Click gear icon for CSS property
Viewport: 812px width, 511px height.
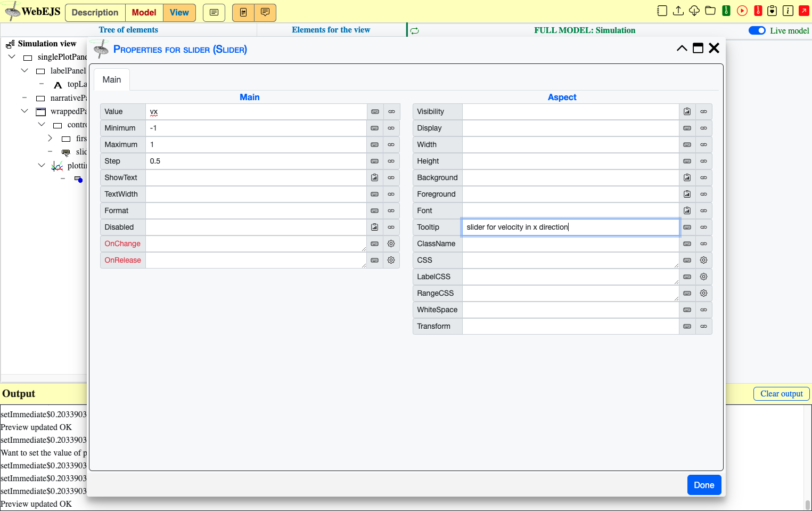tap(704, 260)
